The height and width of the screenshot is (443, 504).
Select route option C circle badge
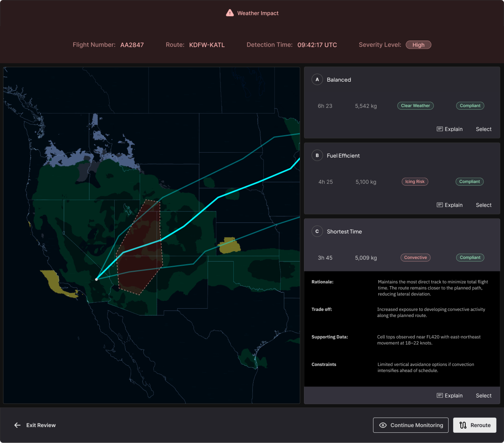[317, 231]
